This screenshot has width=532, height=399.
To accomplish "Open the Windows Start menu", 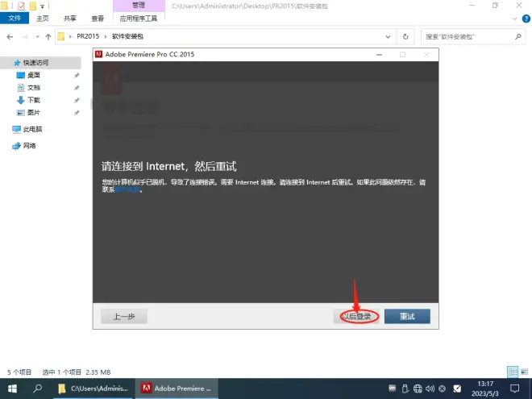I will click(x=12, y=388).
